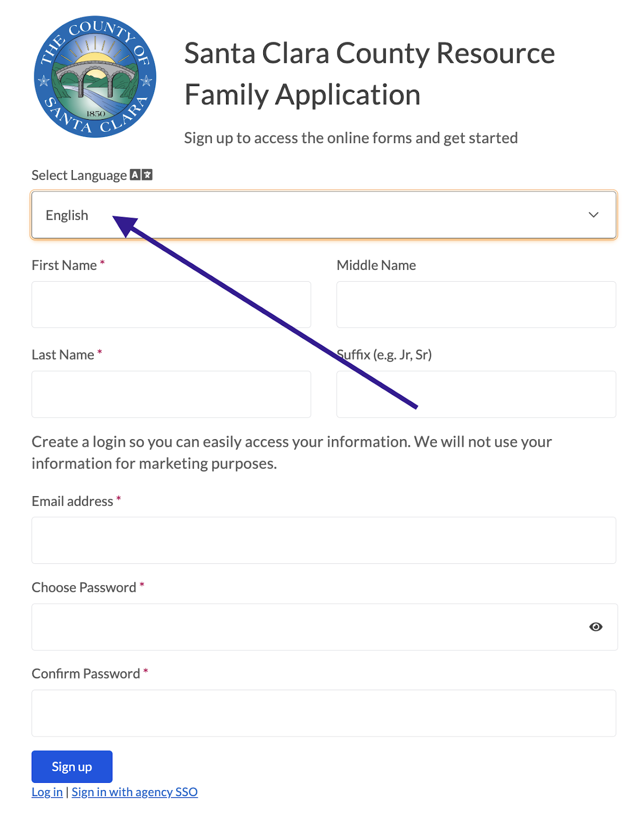644x815 pixels.
Task: Click the Confirm Password label
Action: [86, 673]
